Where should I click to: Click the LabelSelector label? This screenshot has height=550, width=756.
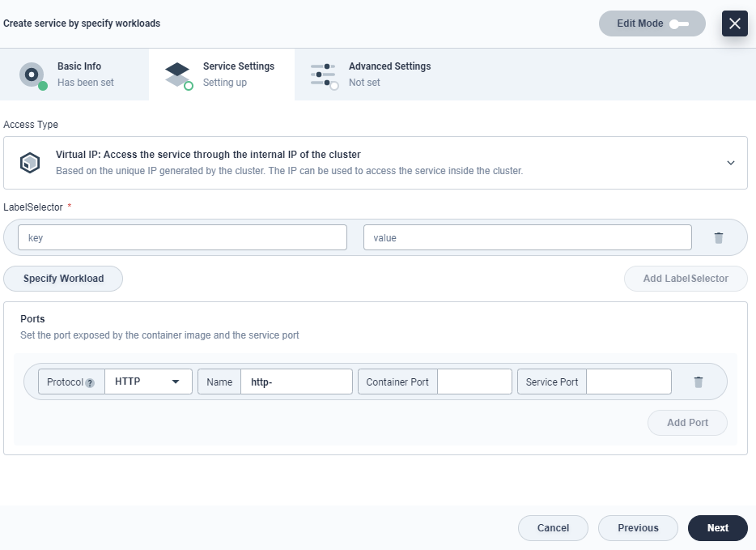33,207
